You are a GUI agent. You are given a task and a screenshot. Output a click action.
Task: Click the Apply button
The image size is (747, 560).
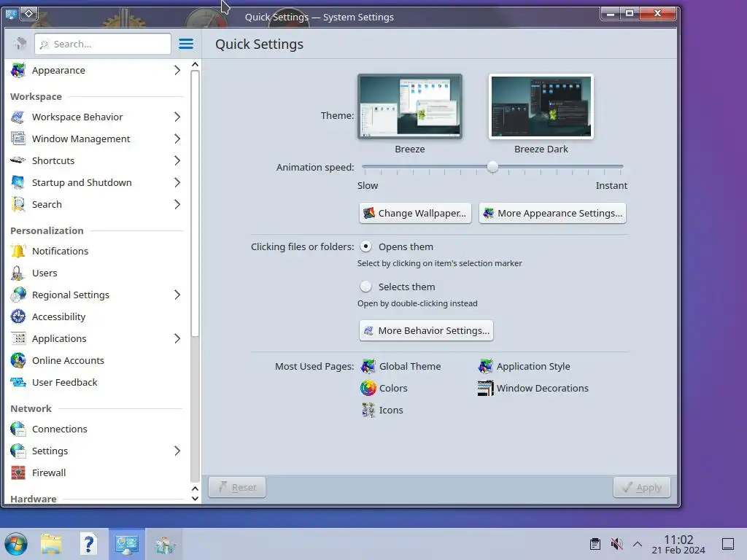(642, 487)
